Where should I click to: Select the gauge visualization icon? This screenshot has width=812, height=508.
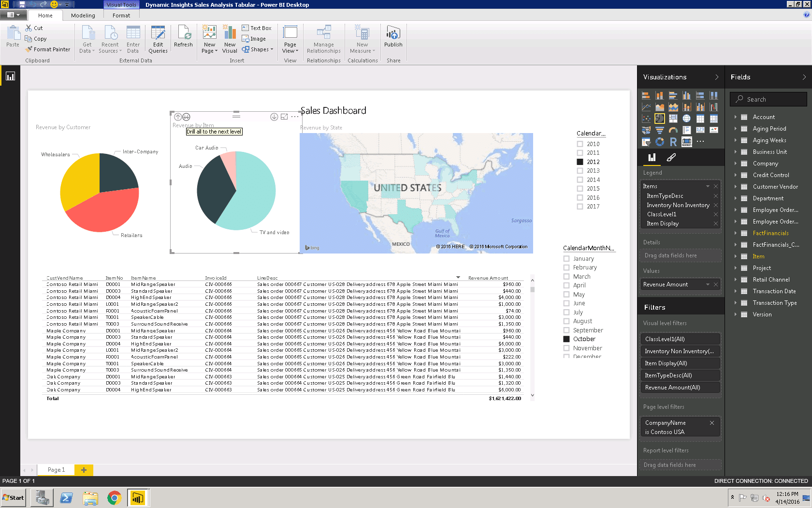[673, 130]
